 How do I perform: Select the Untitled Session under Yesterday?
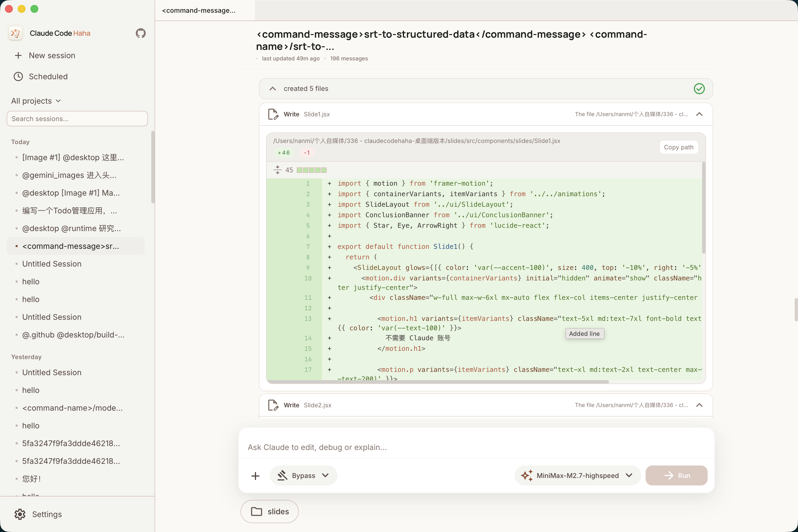pos(52,372)
